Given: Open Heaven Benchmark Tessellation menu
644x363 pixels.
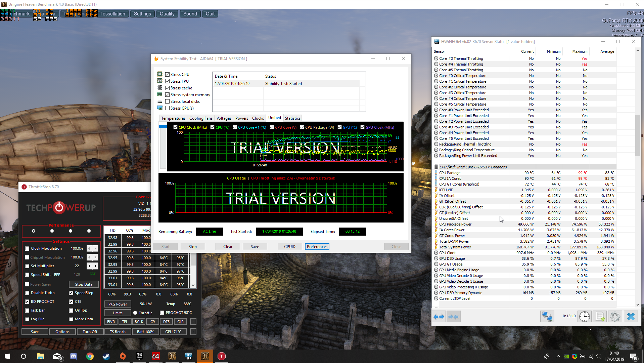Looking at the screenshot, I should (112, 14).
